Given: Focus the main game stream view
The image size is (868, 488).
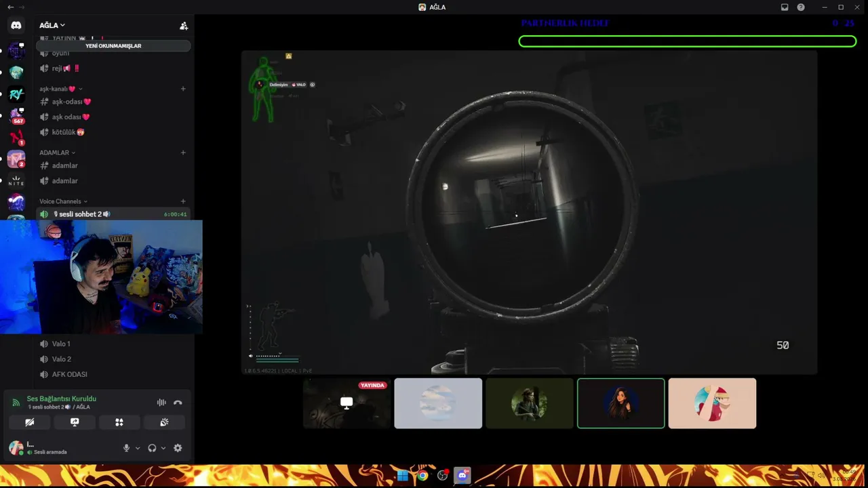Looking at the screenshot, I should coord(530,212).
